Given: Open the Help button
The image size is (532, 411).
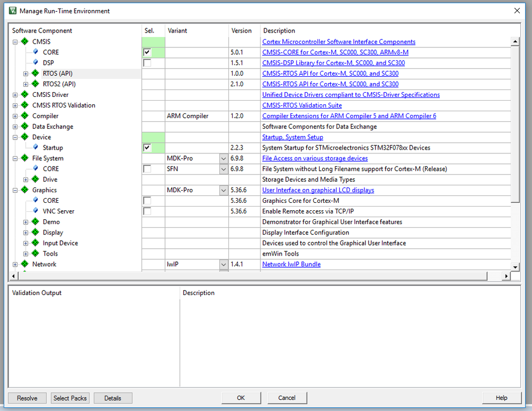Looking at the screenshot, I should [x=502, y=398].
